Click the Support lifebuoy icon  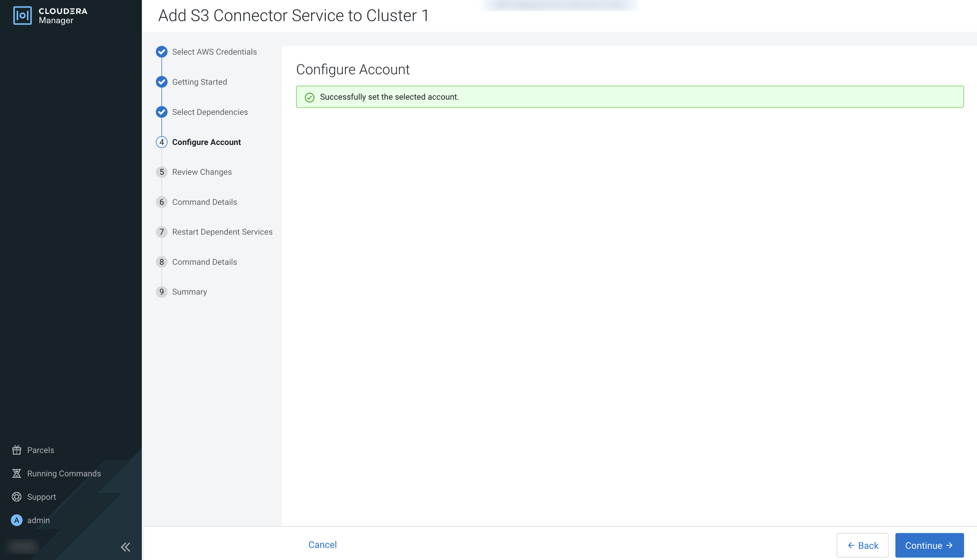pyautogui.click(x=17, y=497)
